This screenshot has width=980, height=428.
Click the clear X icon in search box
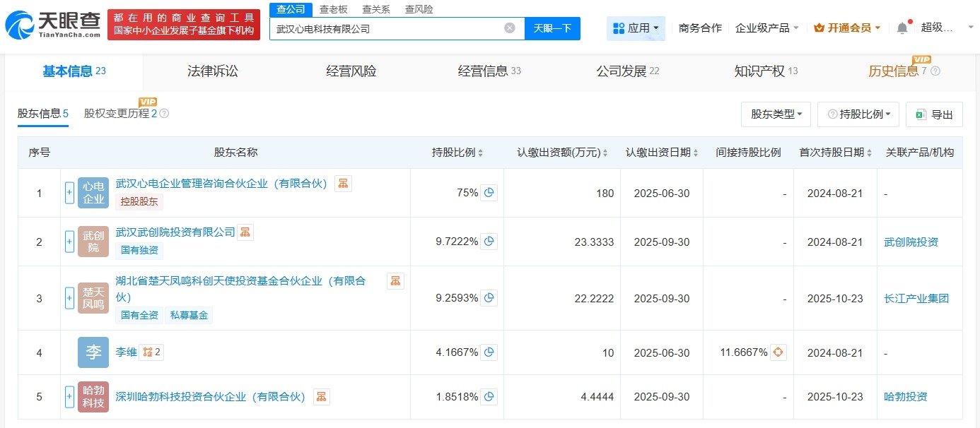tap(508, 27)
